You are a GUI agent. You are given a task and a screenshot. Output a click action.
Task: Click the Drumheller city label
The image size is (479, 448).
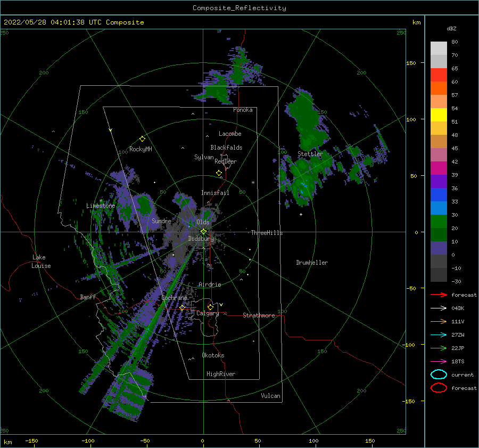312,263
